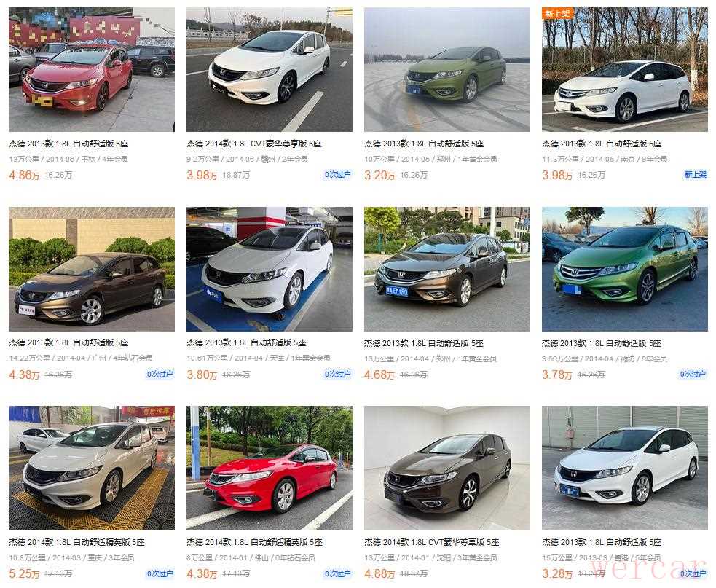Open title link for 4.86万 Jade 2013 listing
The height and width of the screenshot is (588, 716).
pos(68,144)
